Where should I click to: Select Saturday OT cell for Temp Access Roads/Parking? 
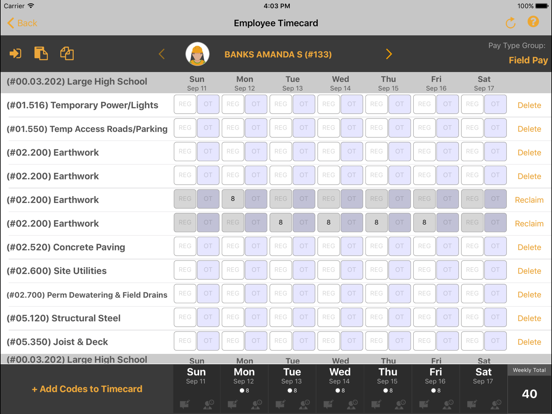[495, 128]
